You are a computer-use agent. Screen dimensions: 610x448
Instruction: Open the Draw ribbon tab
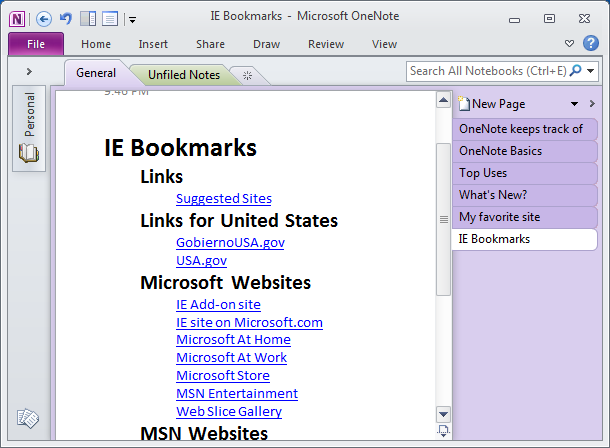[x=266, y=44]
